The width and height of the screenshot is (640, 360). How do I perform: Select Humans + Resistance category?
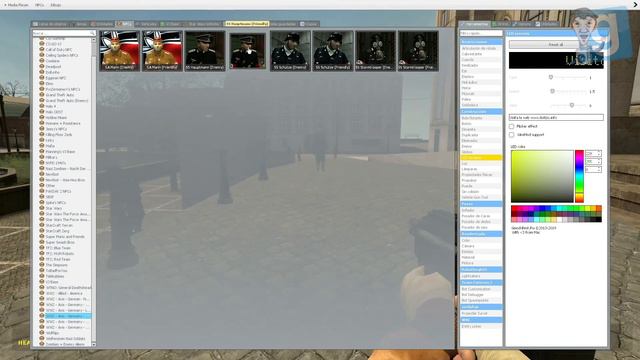pyautogui.click(x=63, y=123)
